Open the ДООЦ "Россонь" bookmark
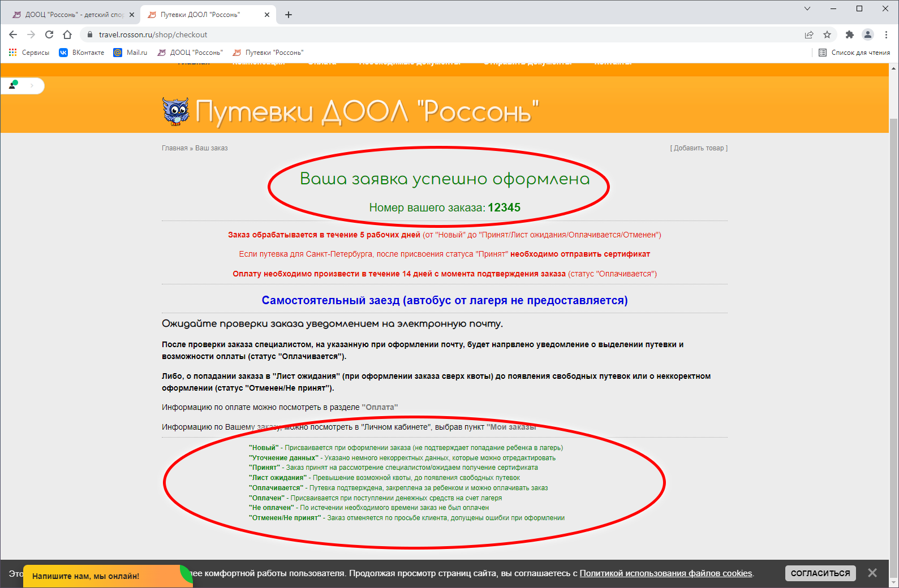This screenshot has width=899, height=588. tap(190, 53)
